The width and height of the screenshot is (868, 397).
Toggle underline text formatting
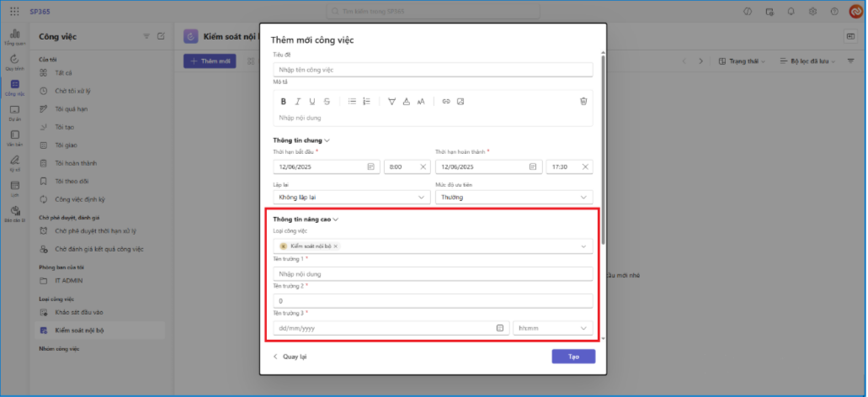[x=312, y=101]
